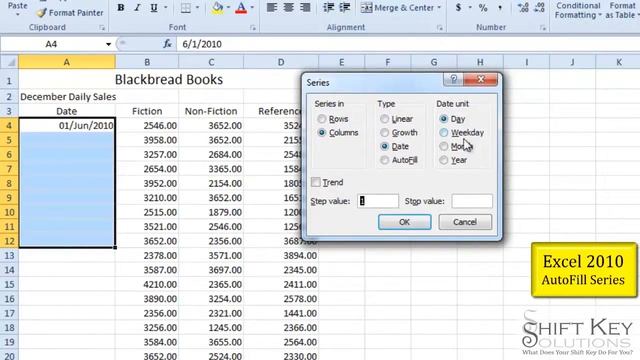The image size is (640, 360).
Task: Apply red Font Color letter A
Action: tap(241, 8)
